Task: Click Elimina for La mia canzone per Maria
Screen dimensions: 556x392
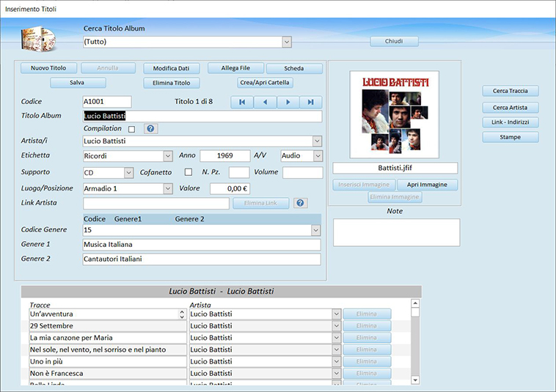Action: click(x=367, y=338)
